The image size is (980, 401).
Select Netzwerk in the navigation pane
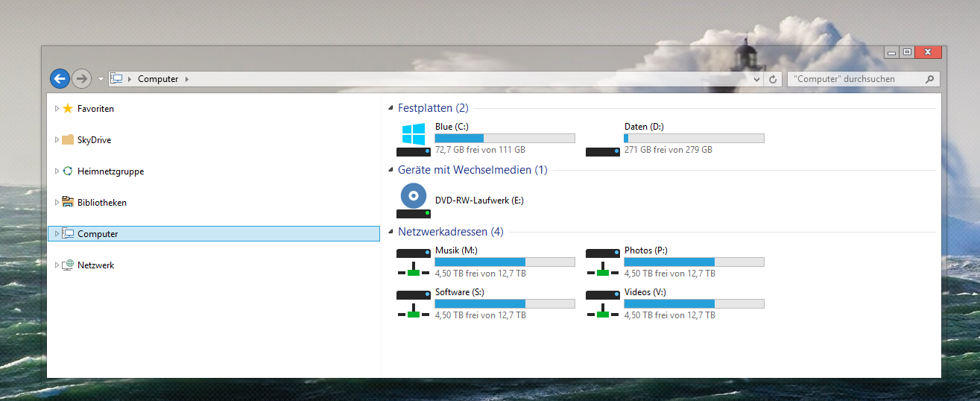[95, 265]
